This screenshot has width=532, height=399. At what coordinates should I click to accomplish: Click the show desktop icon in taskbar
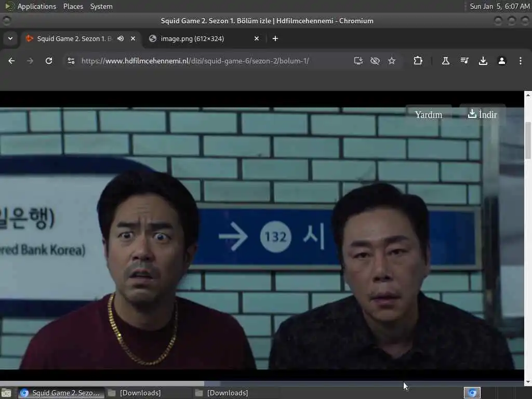tap(6, 393)
